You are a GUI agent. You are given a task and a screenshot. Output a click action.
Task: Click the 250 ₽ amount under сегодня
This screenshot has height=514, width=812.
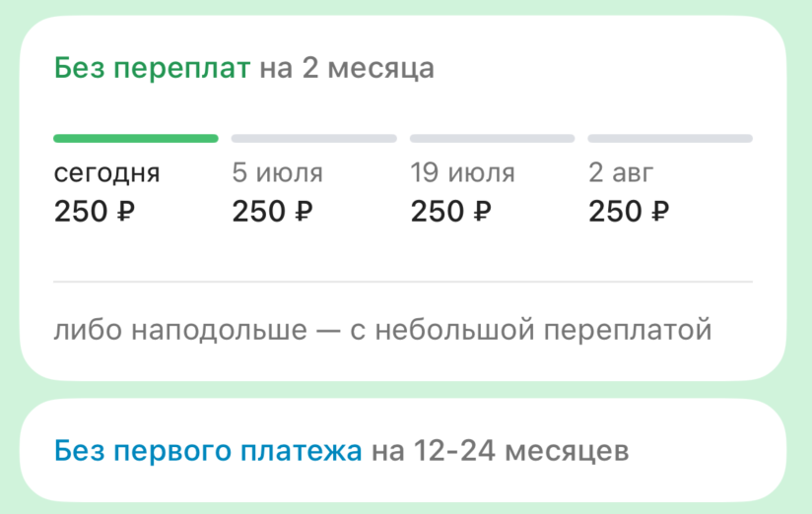(x=95, y=212)
